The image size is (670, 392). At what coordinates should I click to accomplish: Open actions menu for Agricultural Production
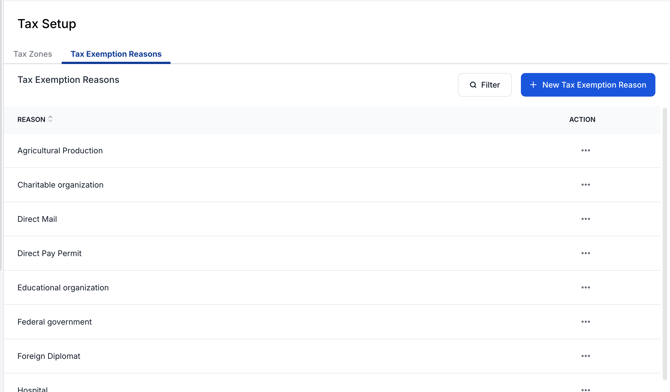tap(585, 150)
